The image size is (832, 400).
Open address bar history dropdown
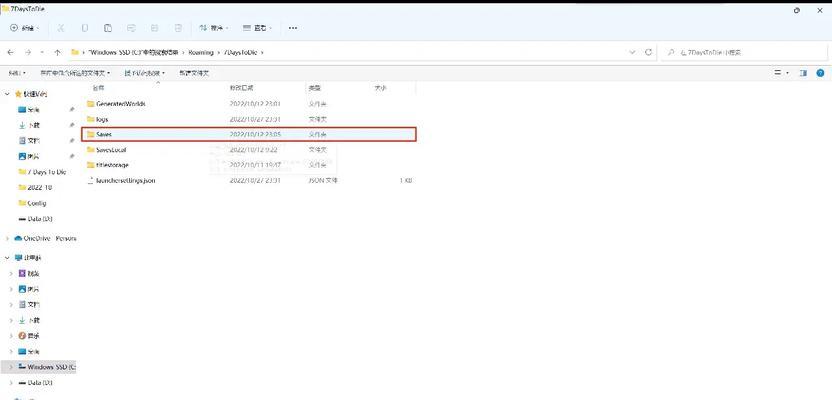[x=632, y=53]
